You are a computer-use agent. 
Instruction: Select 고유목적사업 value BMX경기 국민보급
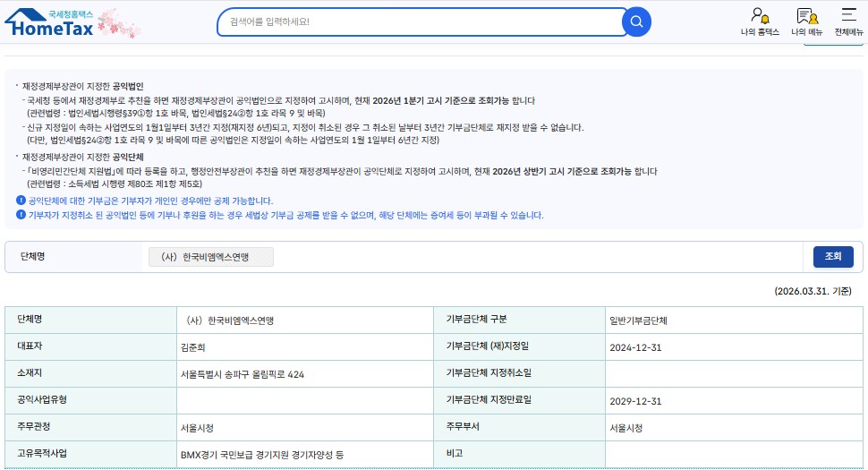[x=262, y=455]
